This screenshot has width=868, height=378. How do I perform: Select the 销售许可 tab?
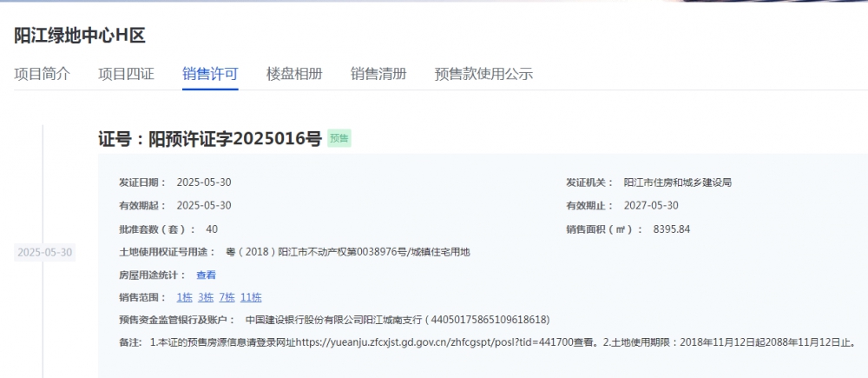[x=210, y=74]
